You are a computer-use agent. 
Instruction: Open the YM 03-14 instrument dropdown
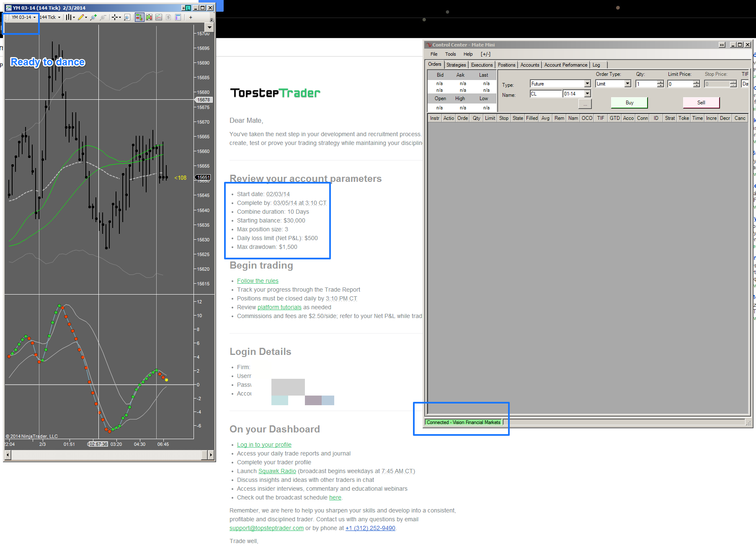coord(23,17)
